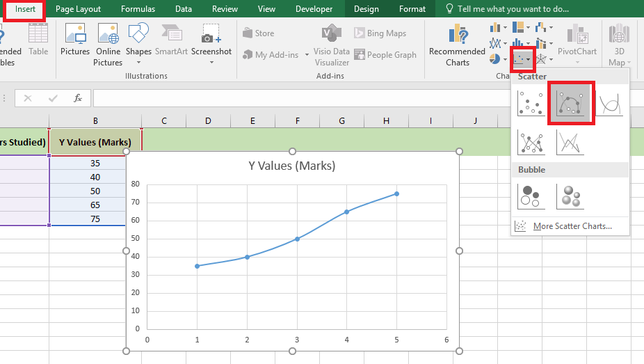Expand the radar or surface chart dropdown

[x=552, y=60]
